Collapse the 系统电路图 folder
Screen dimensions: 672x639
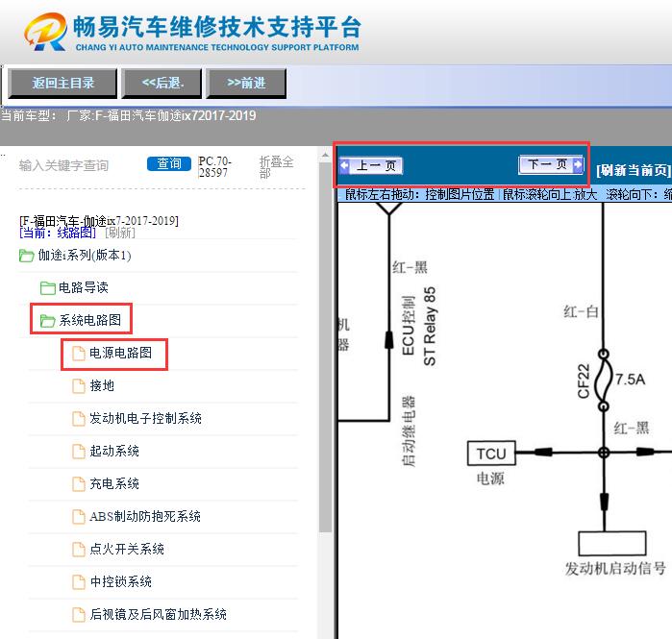pos(90,320)
